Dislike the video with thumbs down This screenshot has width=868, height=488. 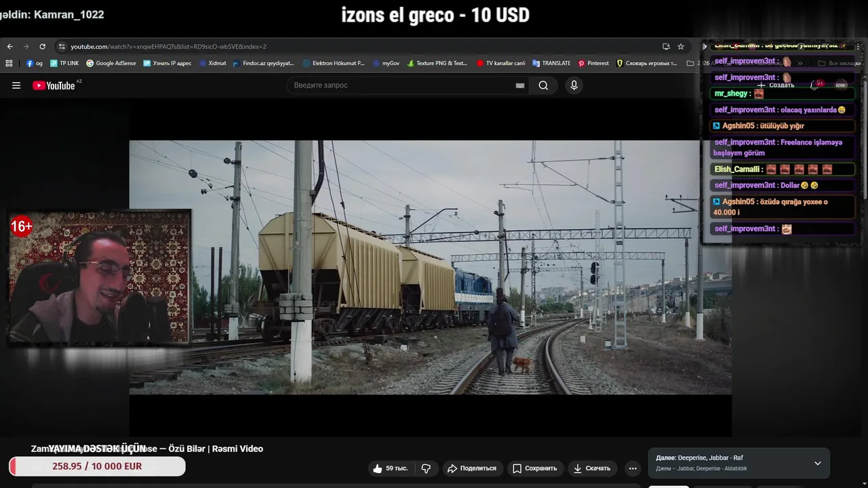pyautogui.click(x=426, y=468)
